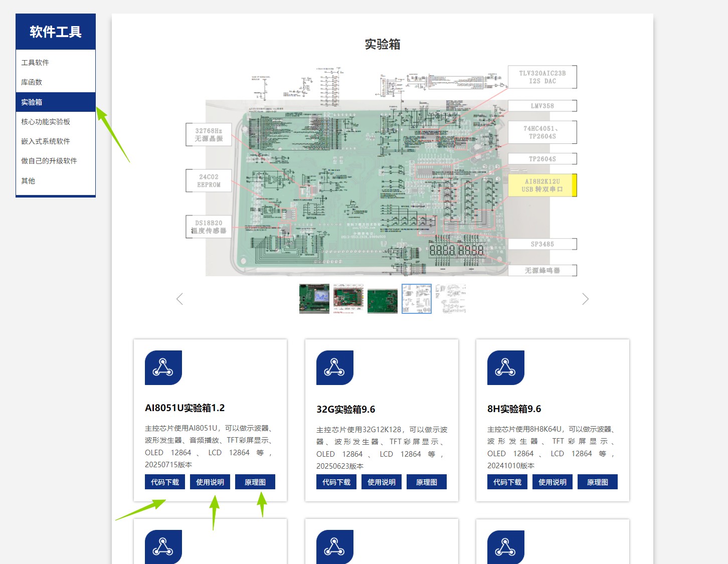
Task: Click the 8H实验箱9.6 card title
Action: coord(514,409)
